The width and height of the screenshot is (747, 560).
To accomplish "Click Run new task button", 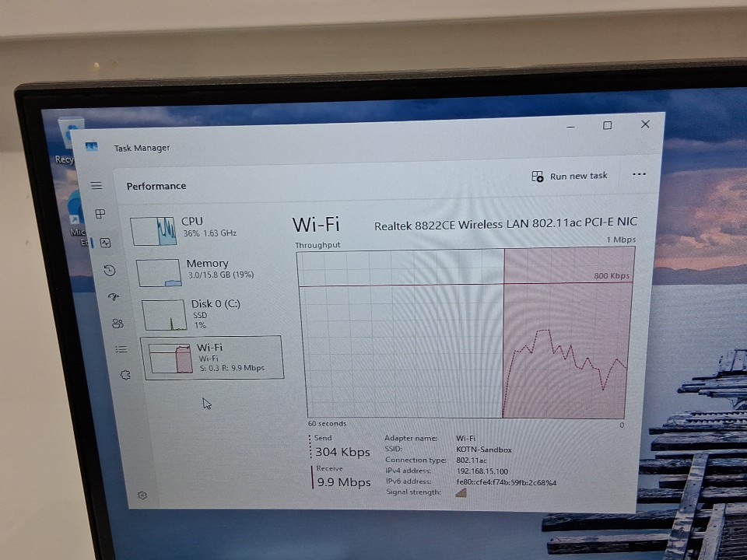I will point(570,177).
